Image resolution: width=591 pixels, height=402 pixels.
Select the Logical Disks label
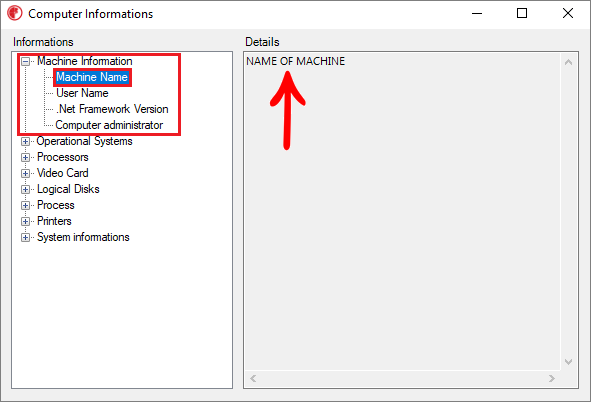(68, 189)
